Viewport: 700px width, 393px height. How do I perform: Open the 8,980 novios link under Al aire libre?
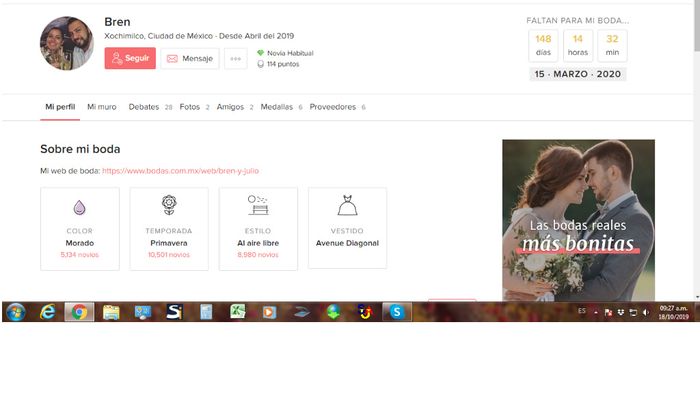tap(258, 255)
